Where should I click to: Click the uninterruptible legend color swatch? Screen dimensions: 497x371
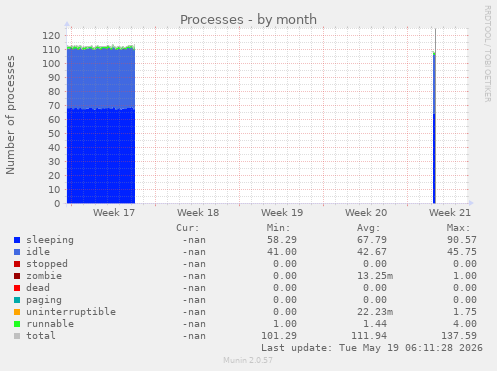17,312
